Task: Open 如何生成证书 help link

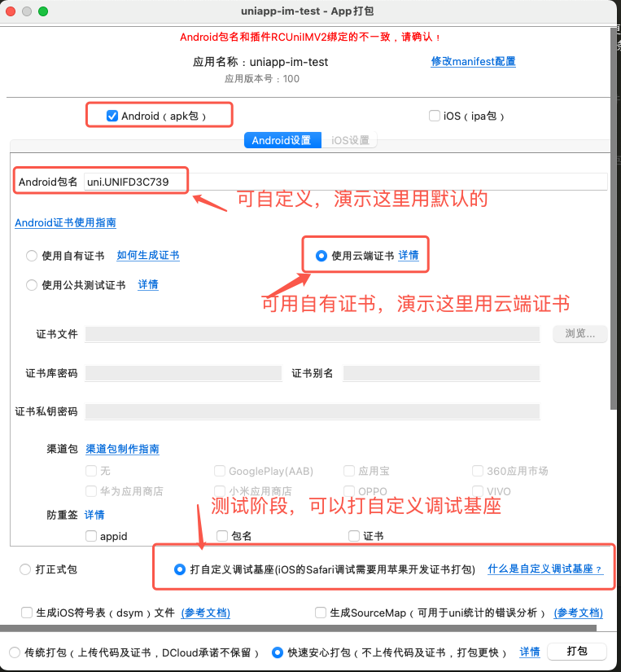Action: (147, 256)
